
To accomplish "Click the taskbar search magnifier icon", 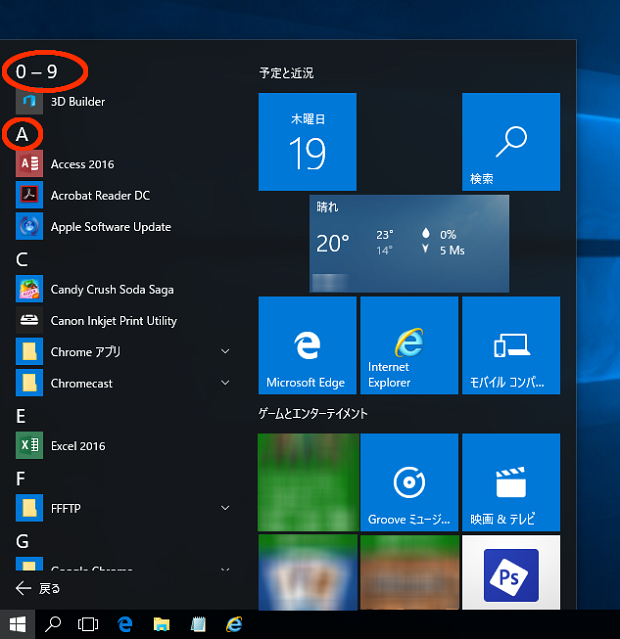I will pos(53,624).
